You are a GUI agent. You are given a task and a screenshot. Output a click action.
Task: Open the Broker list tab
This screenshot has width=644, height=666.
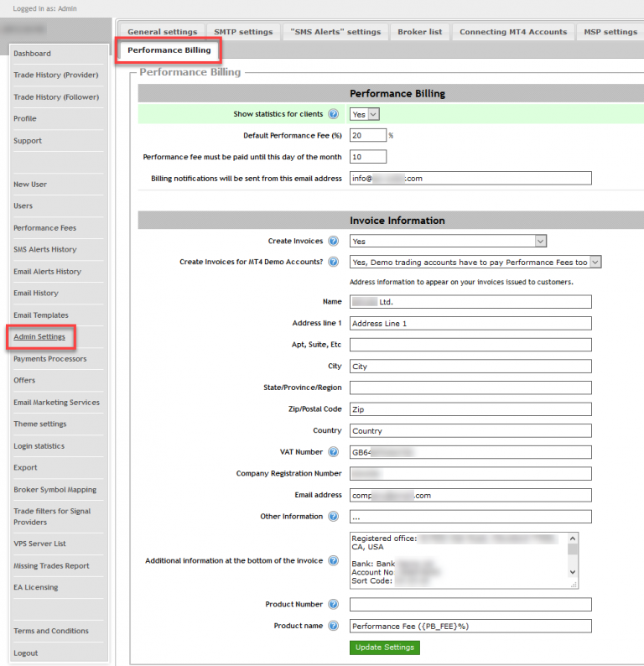[418, 32]
